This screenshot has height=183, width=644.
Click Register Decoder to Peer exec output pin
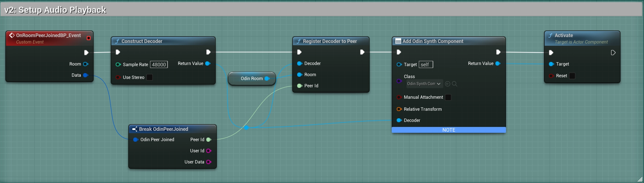click(x=362, y=52)
